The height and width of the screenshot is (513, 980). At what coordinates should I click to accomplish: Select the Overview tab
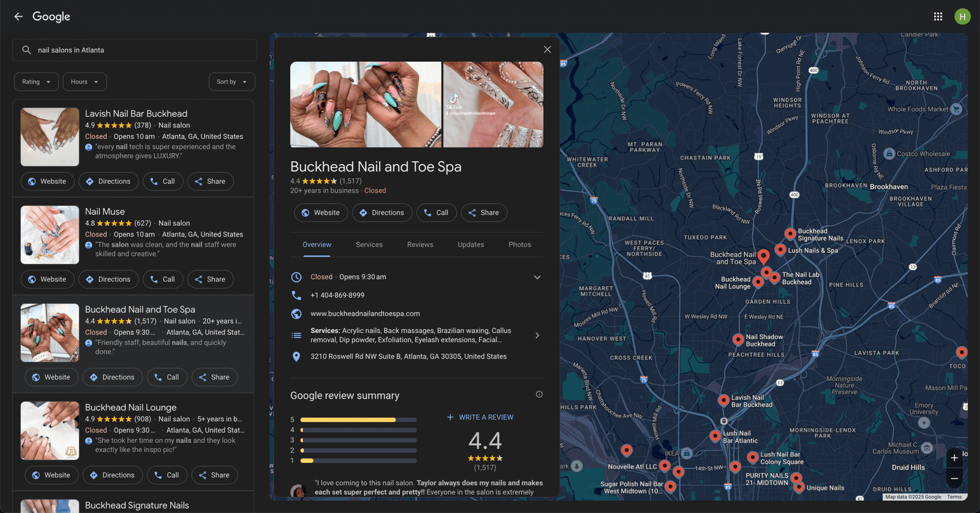tap(317, 245)
